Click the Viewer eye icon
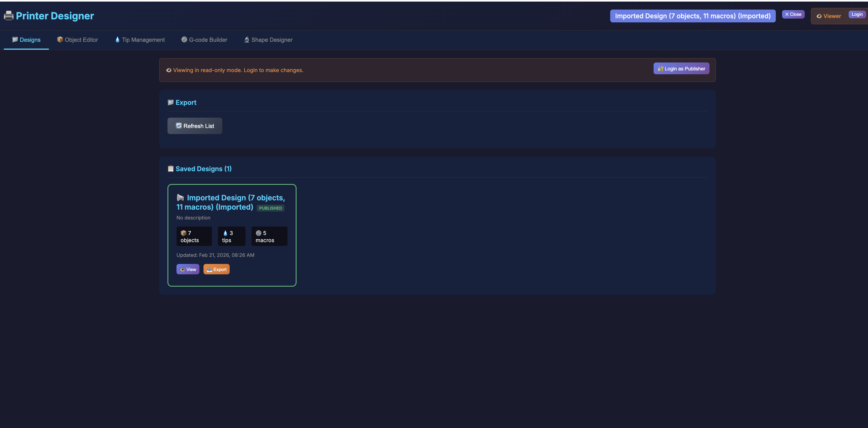 point(819,16)
